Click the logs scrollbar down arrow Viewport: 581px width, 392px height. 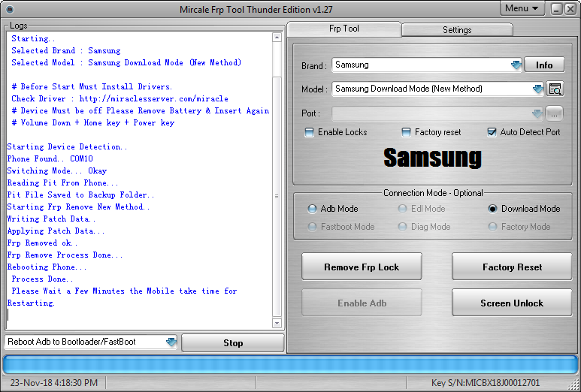[277, 323]
